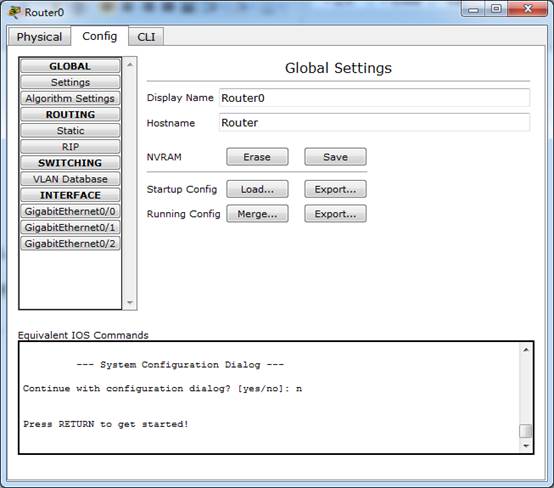Click IOS commands scrollbar down arrow
Viewport: 554px width, 488px height.
pyautogui.click(x=526, y=446)
